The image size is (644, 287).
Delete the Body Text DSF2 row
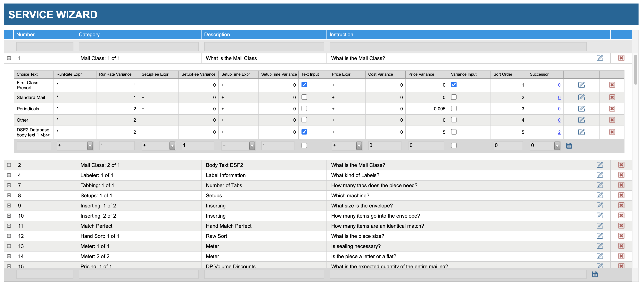tap(621, 165)
